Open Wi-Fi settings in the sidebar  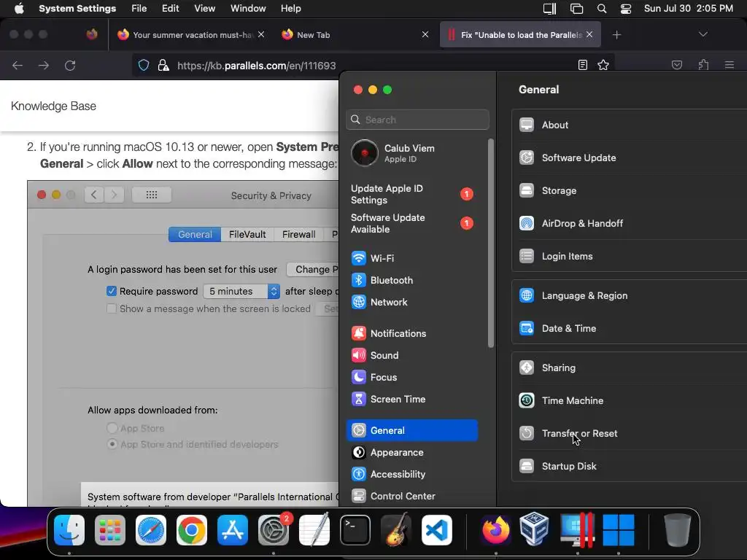tap(412, 258)
